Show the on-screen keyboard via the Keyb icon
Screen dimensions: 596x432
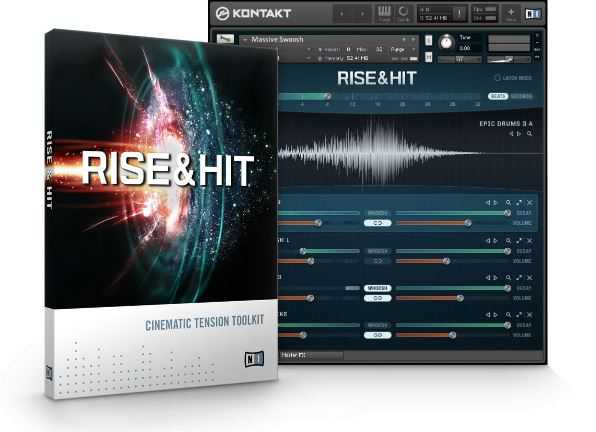[x=384, y=14]
